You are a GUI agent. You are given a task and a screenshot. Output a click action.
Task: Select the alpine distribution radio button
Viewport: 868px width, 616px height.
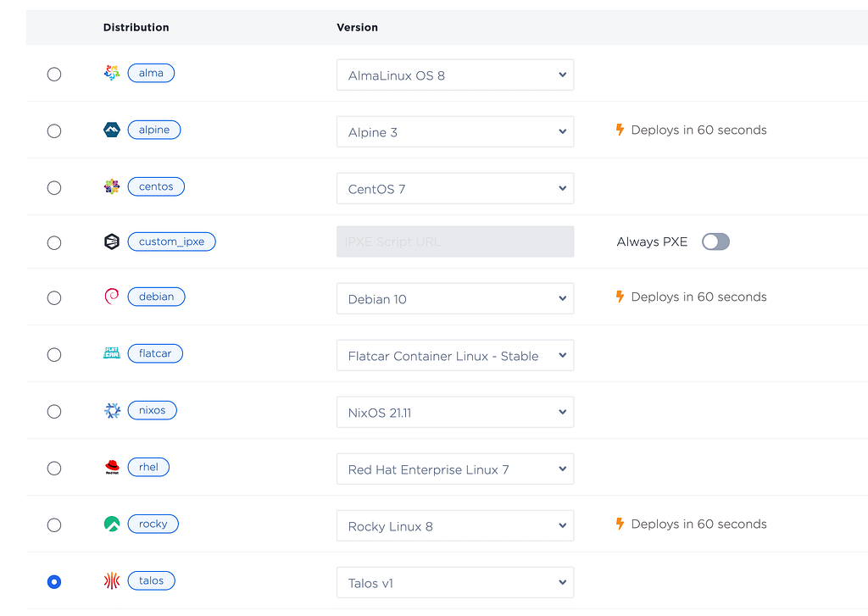point(54,131)
